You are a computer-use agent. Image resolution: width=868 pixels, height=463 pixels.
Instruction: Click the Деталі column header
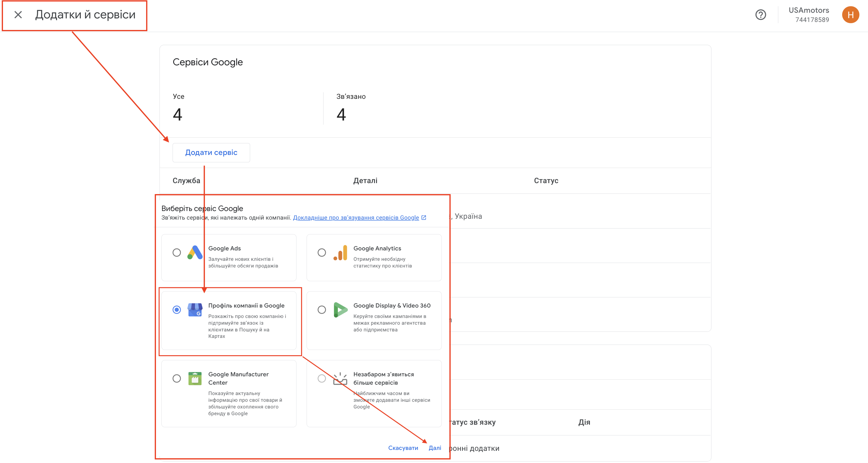click(365, 180)
